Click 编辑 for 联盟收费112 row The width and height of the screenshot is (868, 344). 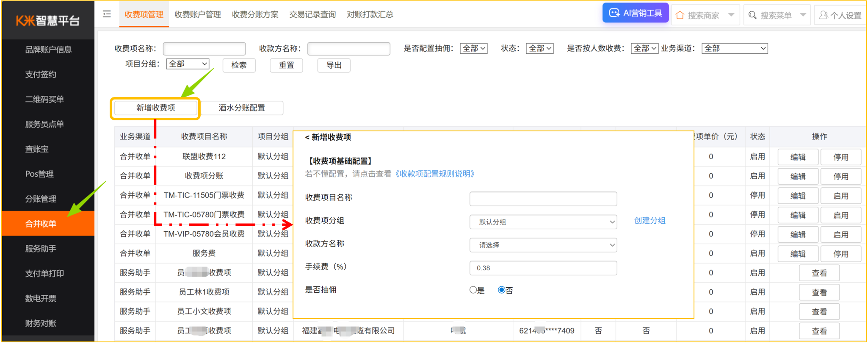pos(798,157)
